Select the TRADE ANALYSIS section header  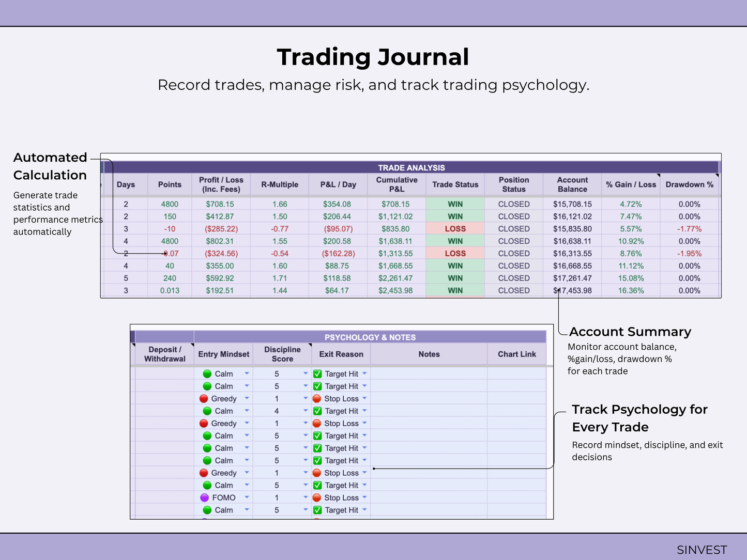pos(411,167)
